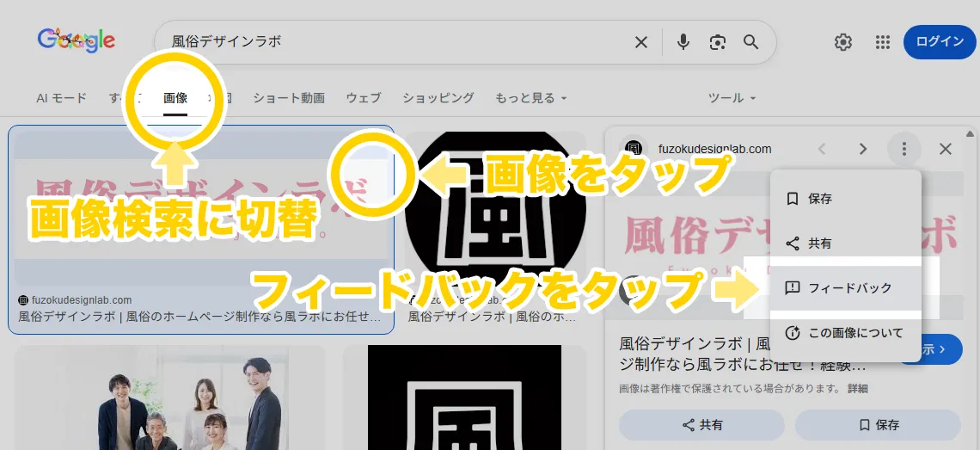The image size is (980, 450).
Task: Click the magnifier search button
Action: coord(750,42)
